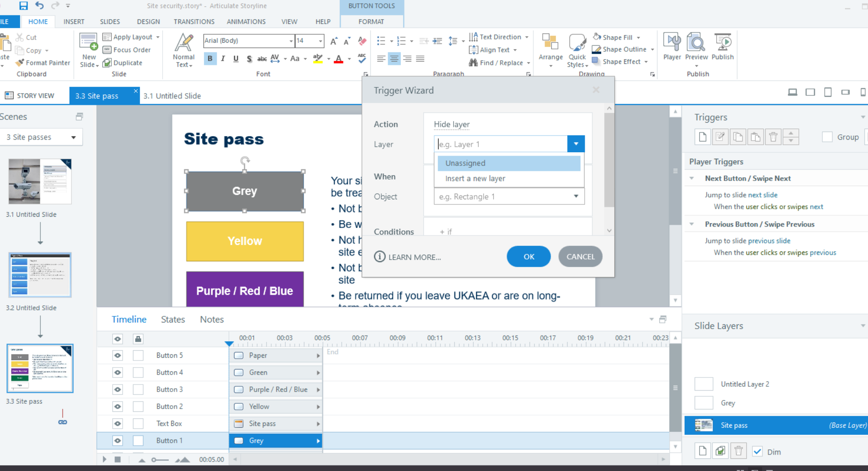868x471 pixels.
Task: Open the ANIMATIONS ribbon tab
Action: click(x=246, y=22)
